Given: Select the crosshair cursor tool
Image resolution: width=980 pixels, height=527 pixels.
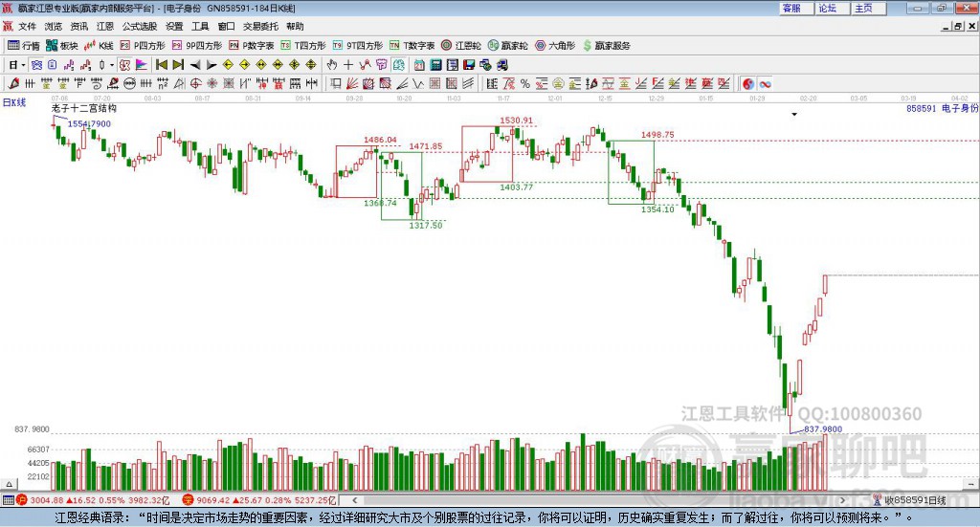Looking at the screenshot, I should (x=348, y=65).
